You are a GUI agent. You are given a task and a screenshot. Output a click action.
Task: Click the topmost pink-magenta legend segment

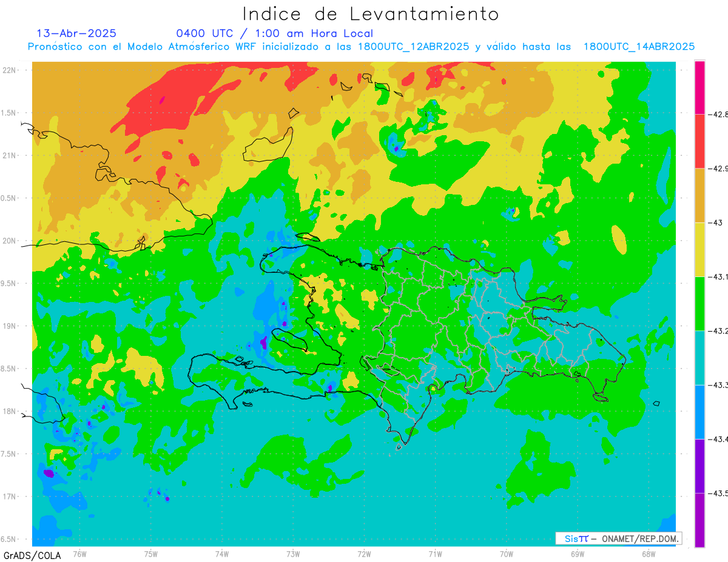[699, 87]
